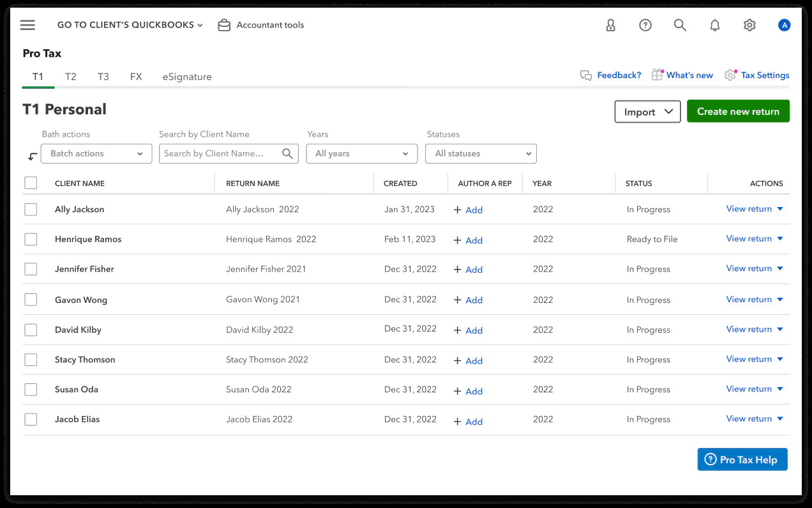
Task: Check the checkbox next to Ally Jackson
Action: (x=31, y=209)
